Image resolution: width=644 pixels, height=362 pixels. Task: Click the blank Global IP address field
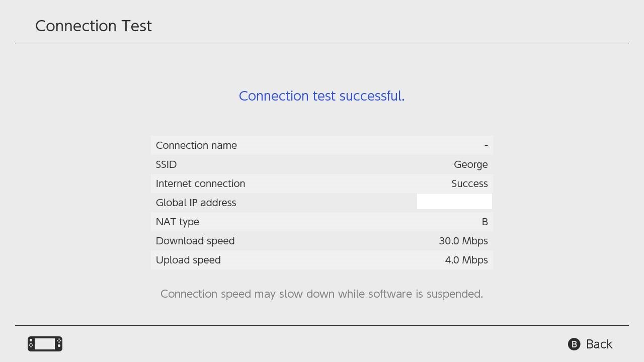click(x=454, y=202)
